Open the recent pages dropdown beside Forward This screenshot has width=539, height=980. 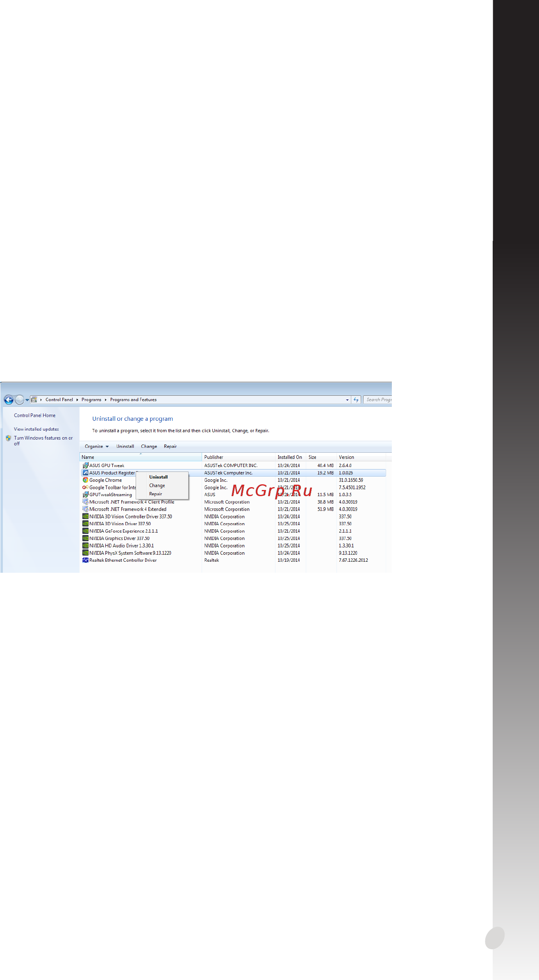click(27, 400)
